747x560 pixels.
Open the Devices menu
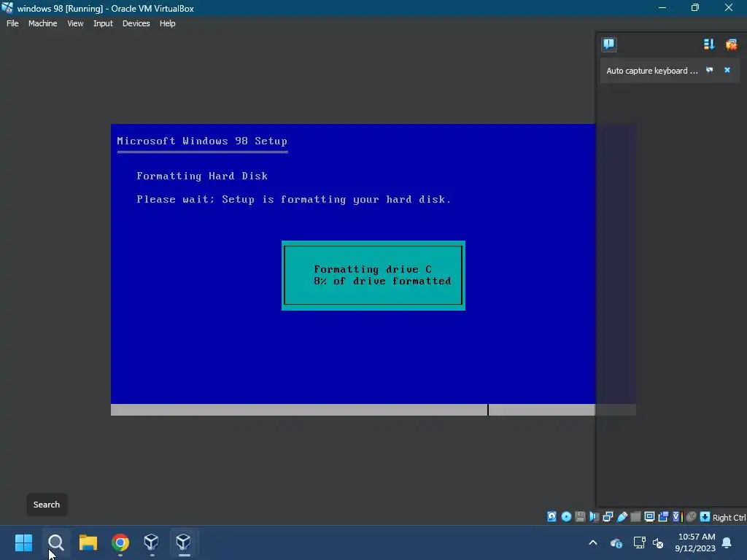point(136,23)
